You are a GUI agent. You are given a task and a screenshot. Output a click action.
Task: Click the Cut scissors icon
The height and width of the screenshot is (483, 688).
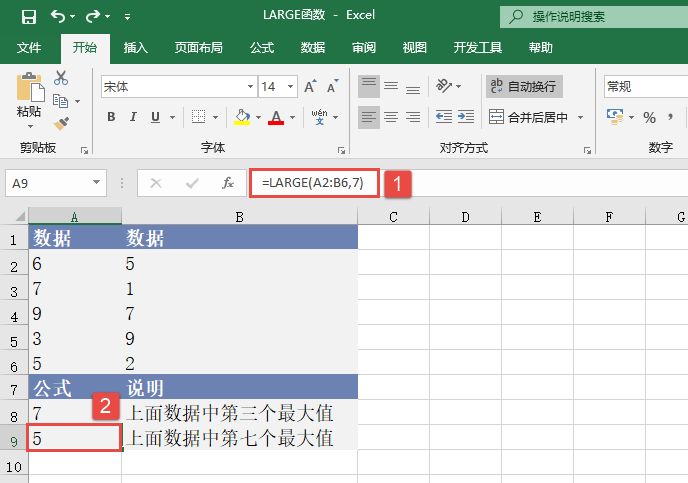pos(61,78)
